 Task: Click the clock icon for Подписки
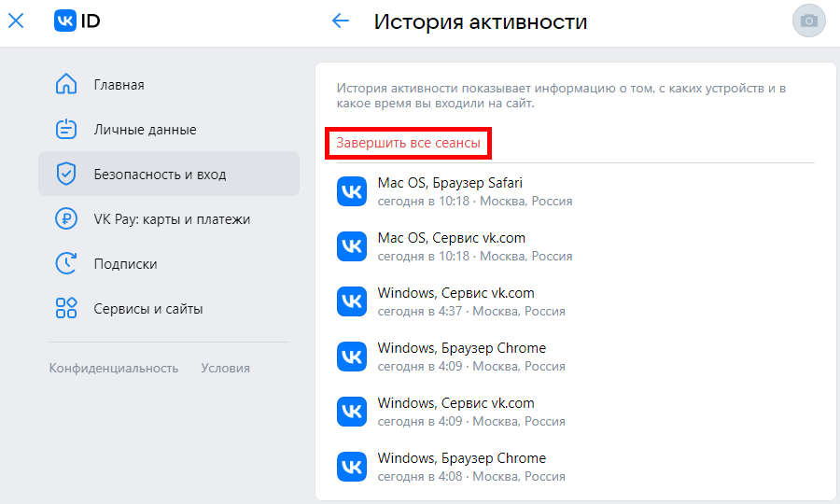click(66, 263)
